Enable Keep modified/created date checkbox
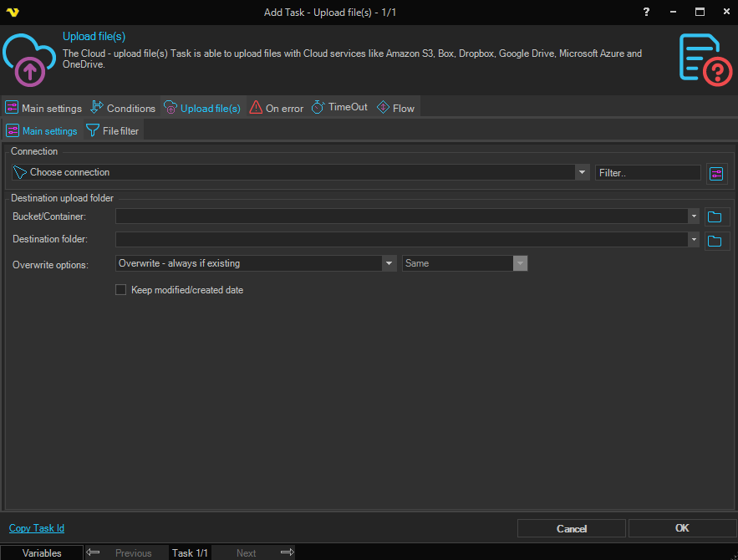 click(x=120, y=290)
